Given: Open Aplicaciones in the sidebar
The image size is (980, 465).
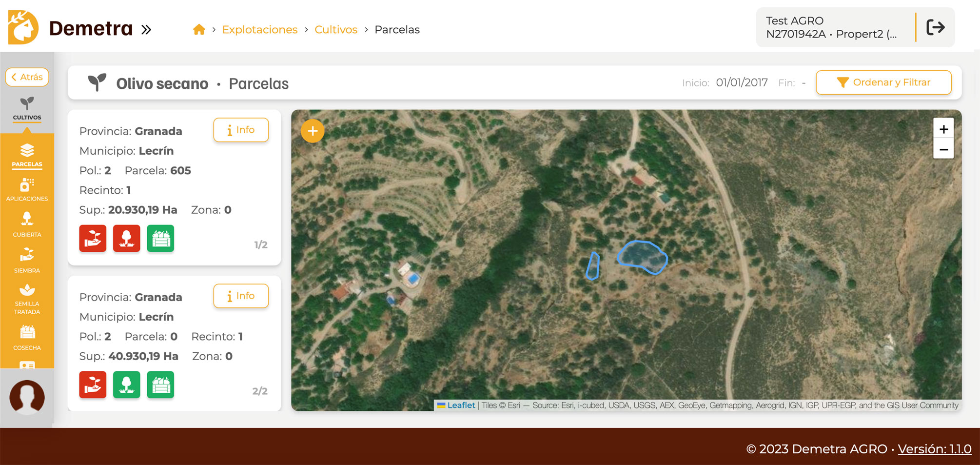Looking at the screenshot, I should (27, 190).
